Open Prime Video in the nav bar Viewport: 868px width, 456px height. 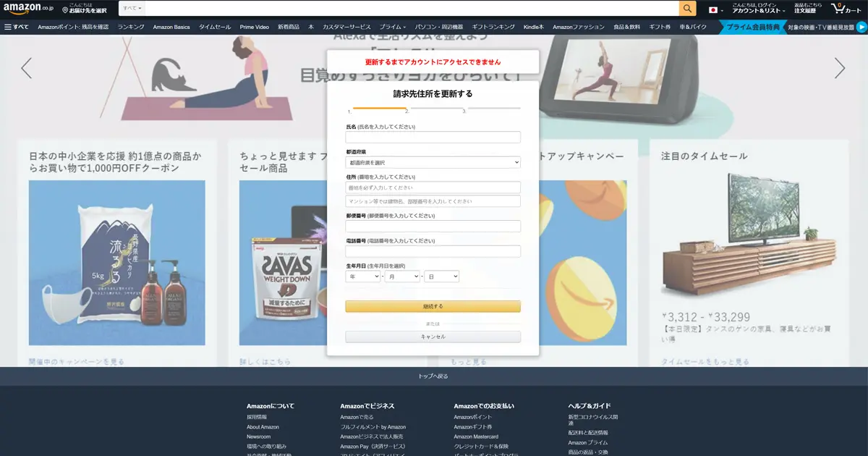coord(254,27)
